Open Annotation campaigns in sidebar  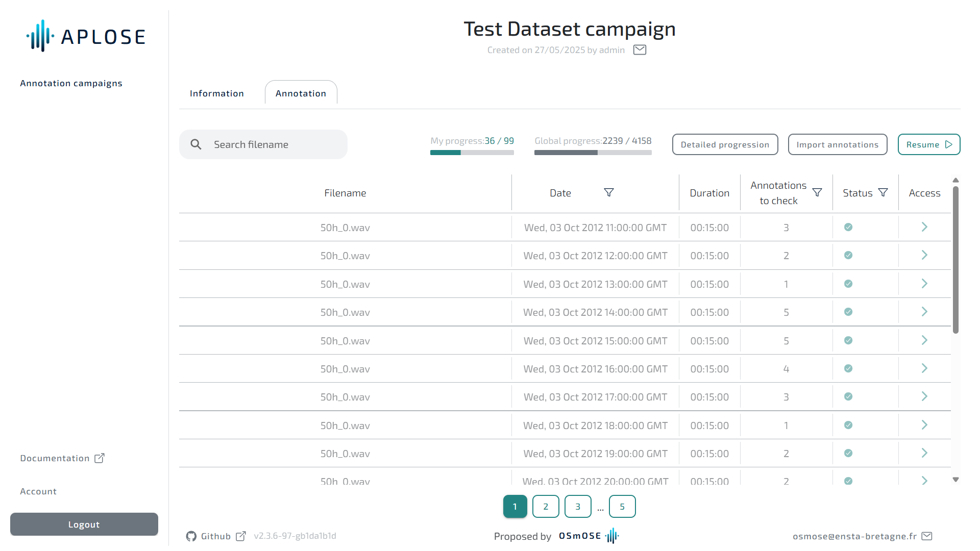click(71, 83)
